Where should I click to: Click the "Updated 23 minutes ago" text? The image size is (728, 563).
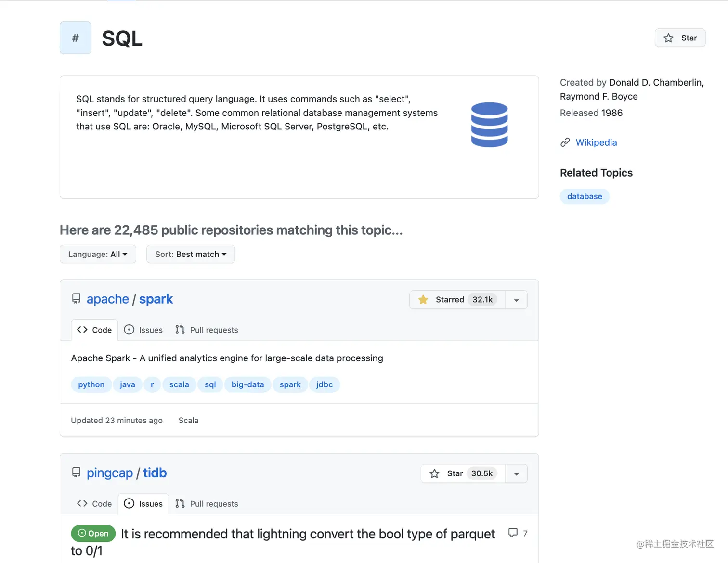[x=117, y=421]
